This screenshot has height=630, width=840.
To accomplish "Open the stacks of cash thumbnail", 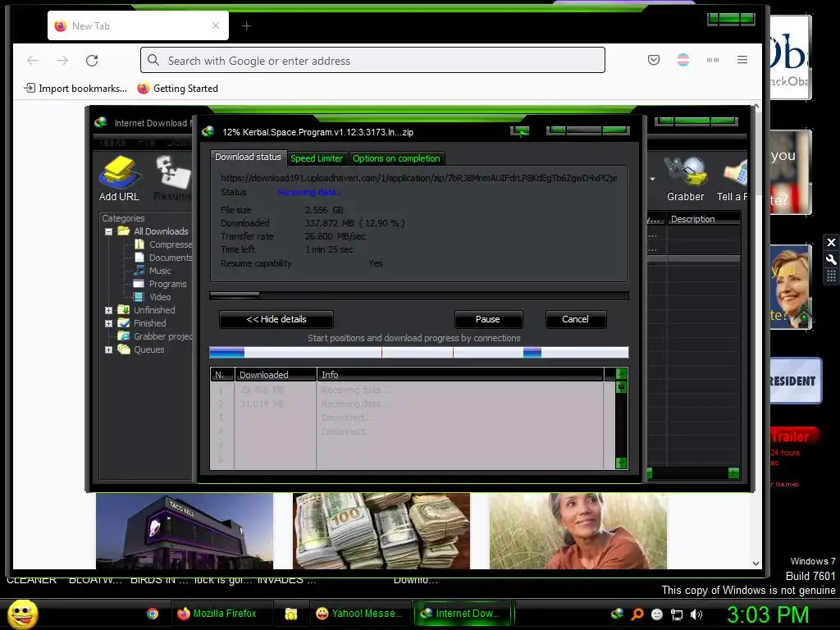I will (381, 531).
